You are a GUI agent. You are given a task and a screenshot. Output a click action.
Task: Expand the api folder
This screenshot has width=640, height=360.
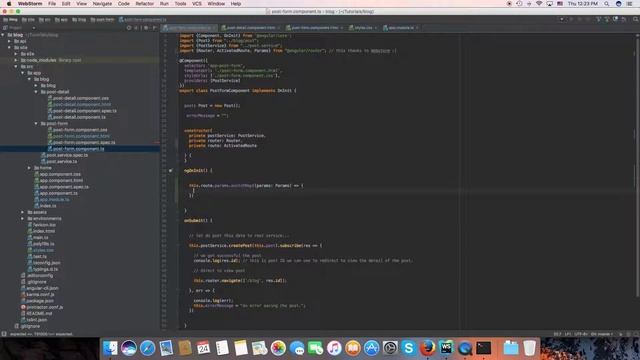tap(9, 41)
